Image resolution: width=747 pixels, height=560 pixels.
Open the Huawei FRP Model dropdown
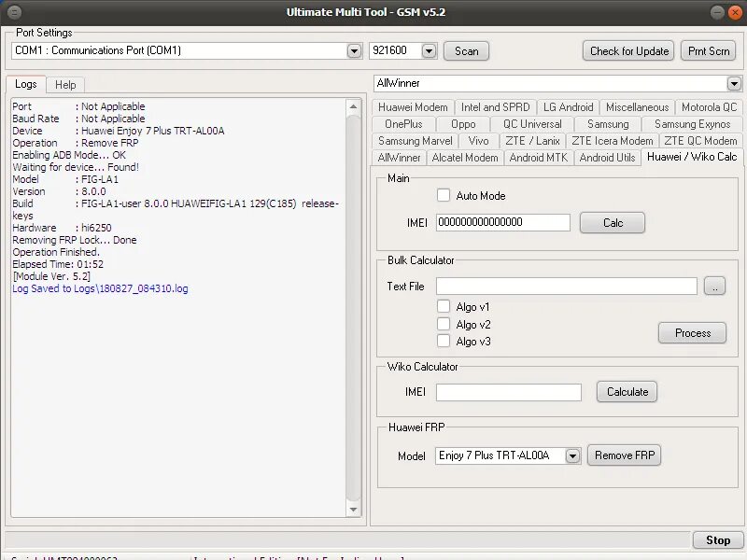[572, 455]
